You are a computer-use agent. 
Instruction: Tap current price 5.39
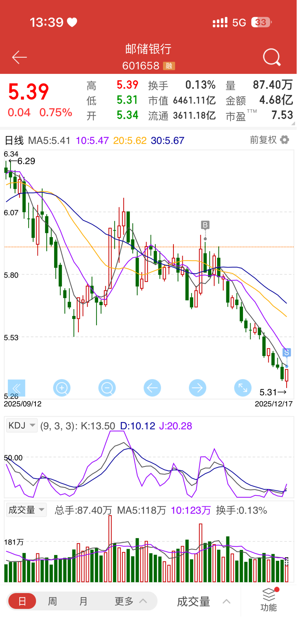coord(29,92)
